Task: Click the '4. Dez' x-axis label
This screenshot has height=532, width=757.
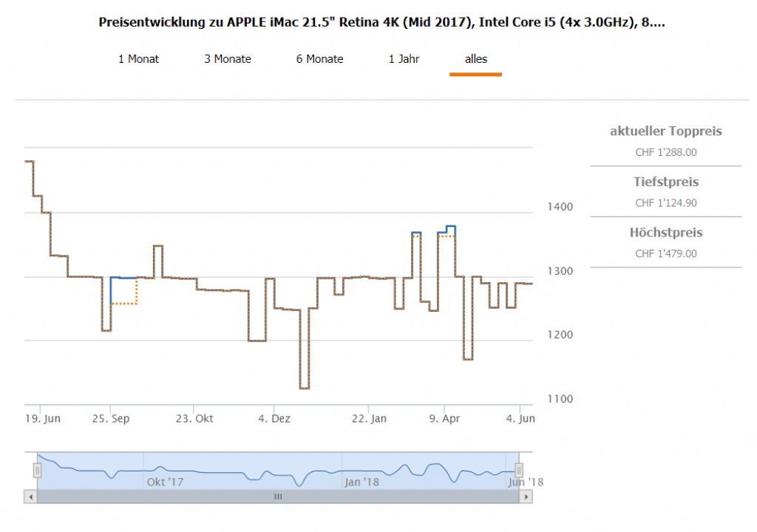Action: pos(274,419)
